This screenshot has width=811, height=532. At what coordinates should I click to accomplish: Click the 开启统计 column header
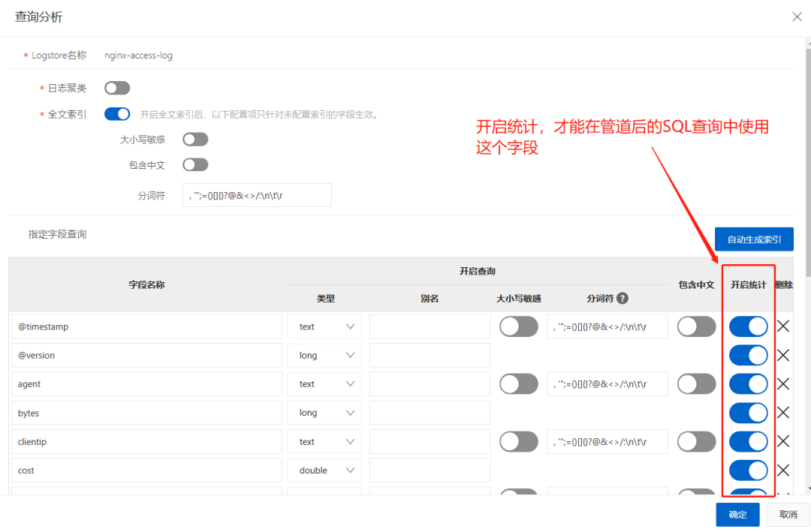[x=748, y=285]
